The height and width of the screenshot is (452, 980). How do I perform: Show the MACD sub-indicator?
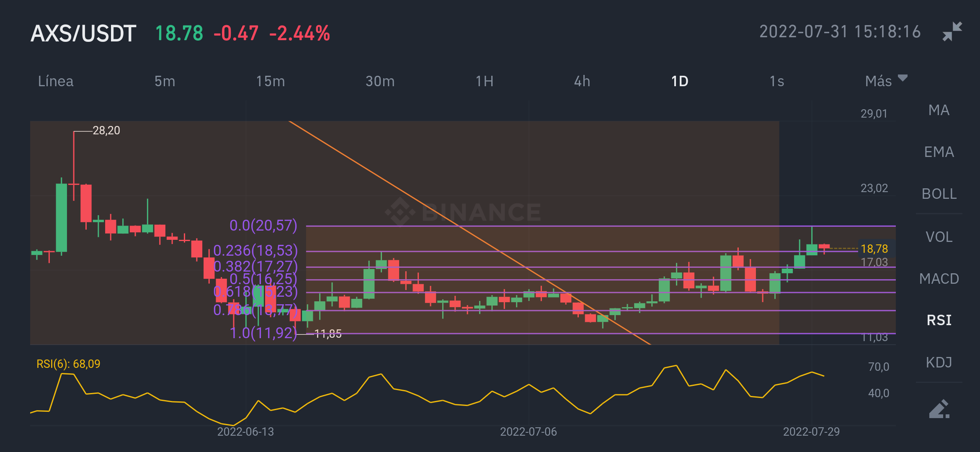click(x=939, y=279)
